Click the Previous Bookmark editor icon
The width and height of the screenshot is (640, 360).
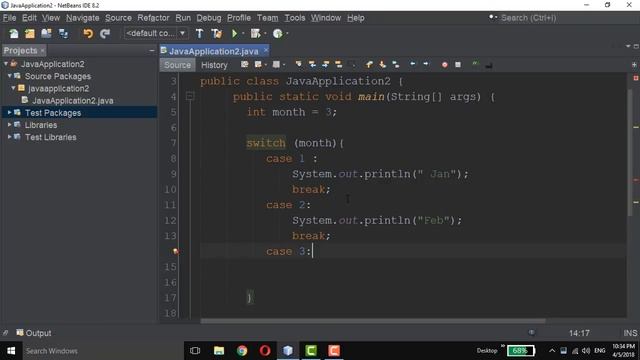point(369,64)
